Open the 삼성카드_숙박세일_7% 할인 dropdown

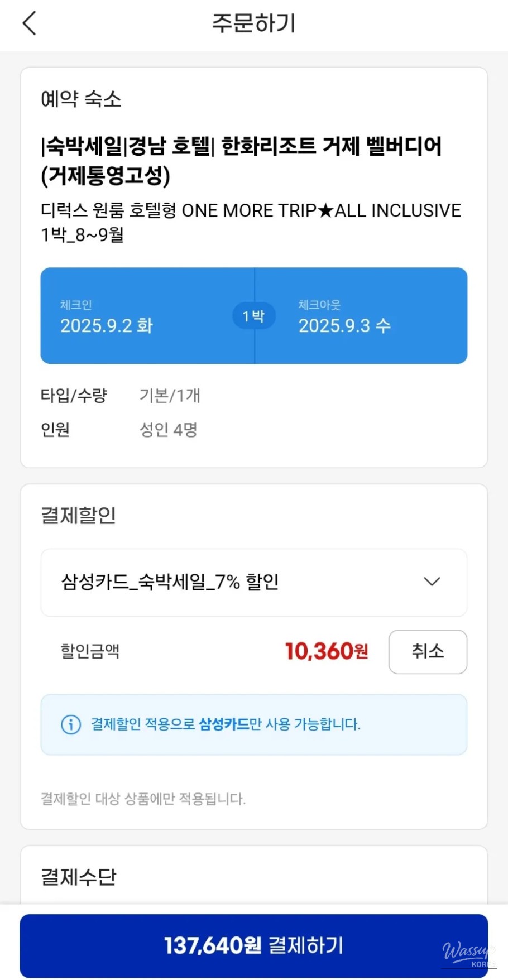pyautogui.click(x=170, y=582)
